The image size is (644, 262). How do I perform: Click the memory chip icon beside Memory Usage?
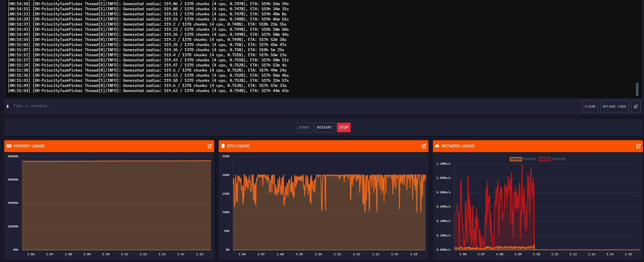pyautogui.click(x=9, y=146)
